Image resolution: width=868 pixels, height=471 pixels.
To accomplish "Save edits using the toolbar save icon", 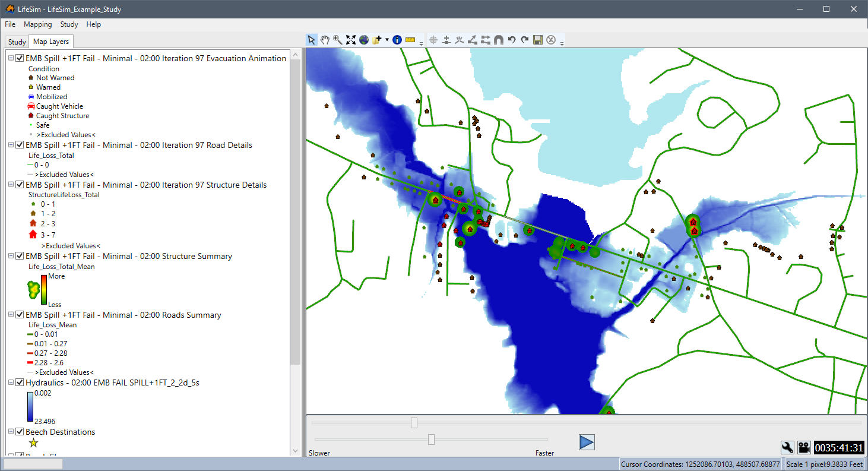I will click(537, 40).
